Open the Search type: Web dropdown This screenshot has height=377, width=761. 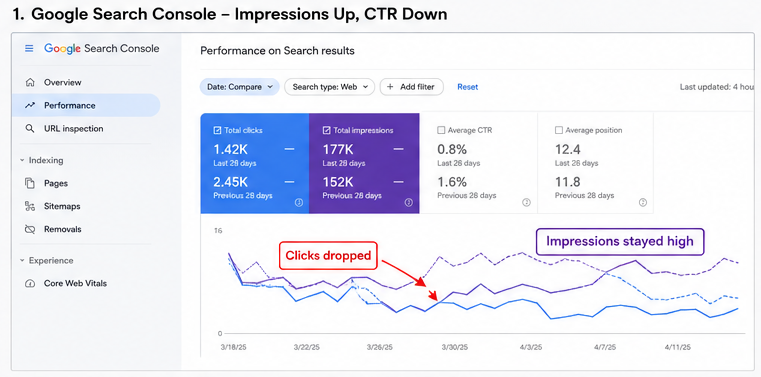click(330, 87)
